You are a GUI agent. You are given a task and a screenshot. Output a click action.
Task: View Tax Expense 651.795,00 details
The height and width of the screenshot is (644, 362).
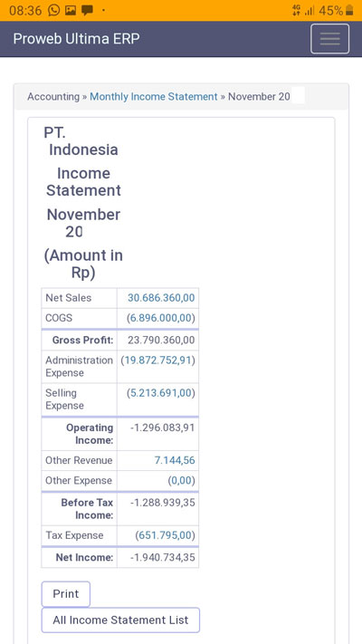(165, 535)
